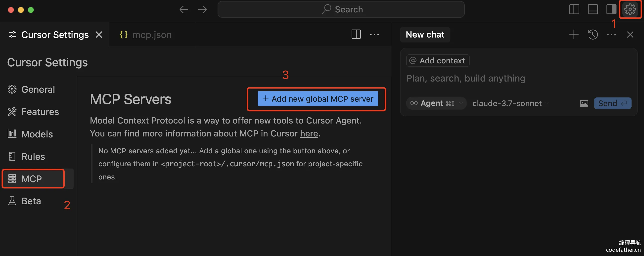Split the editor with the split icon
The image size is (644, 256).
(x=356, y=35)
